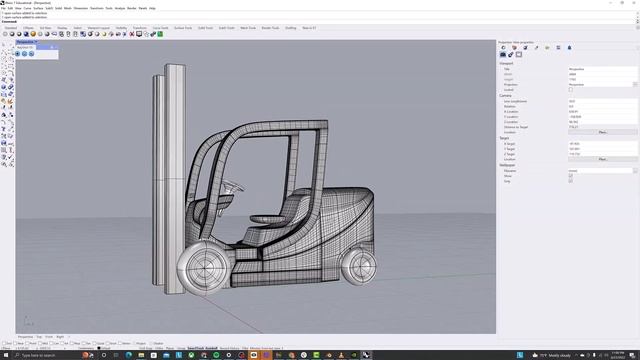Toggle SmartTrack in status bar

[x=195, y=348]
